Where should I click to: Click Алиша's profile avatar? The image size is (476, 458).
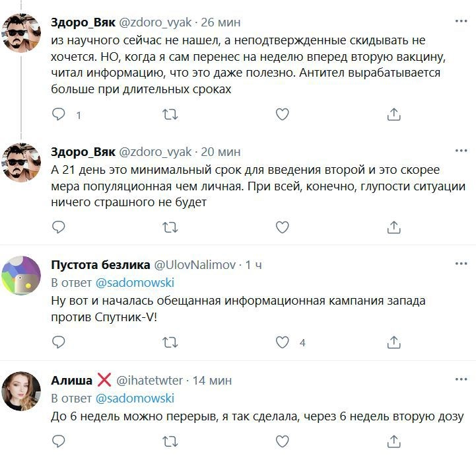[x=22, y=391]
